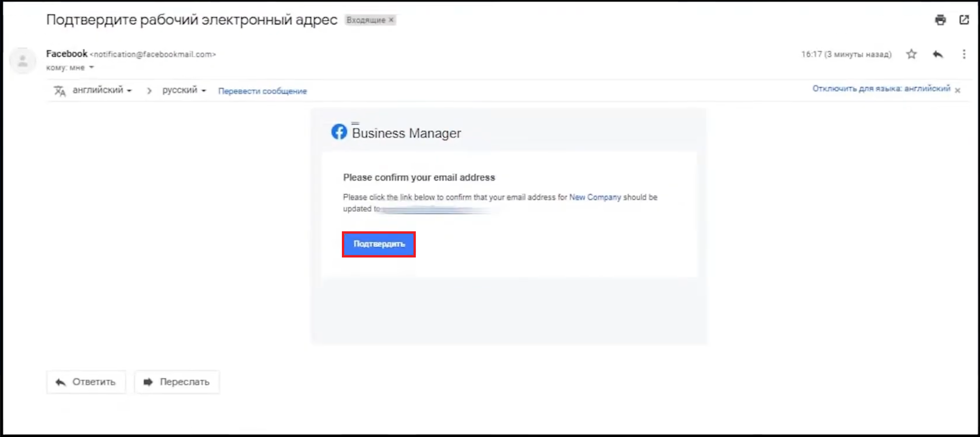Click the 'Business Manager' heading
This screenshot has height=437, width=980.
coord(406,133)
